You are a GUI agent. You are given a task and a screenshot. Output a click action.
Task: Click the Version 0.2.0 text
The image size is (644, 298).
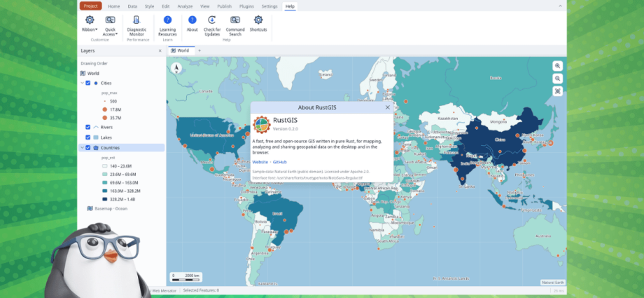pos(286,129)
